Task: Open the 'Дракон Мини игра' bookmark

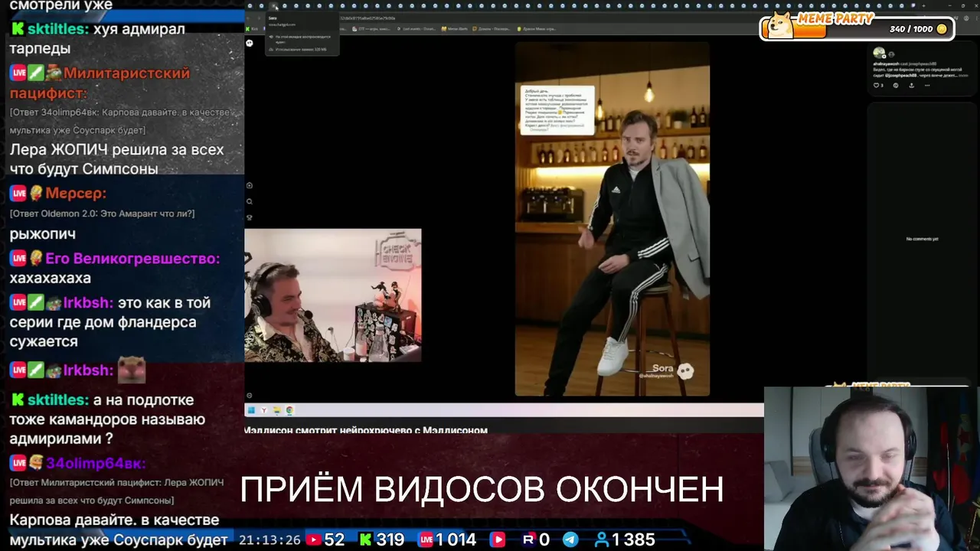Action: pos(536,29)
